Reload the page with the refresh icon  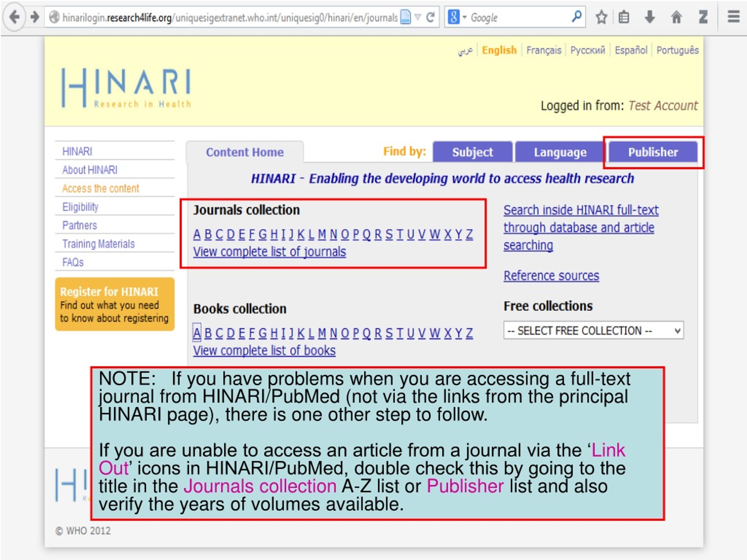430,17
